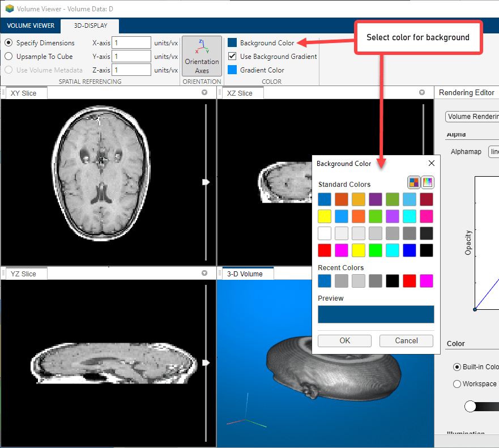The image size is (499, 448).
Task: Pick pure blue in fourth standard row
Action: click(x=410, y=250)
